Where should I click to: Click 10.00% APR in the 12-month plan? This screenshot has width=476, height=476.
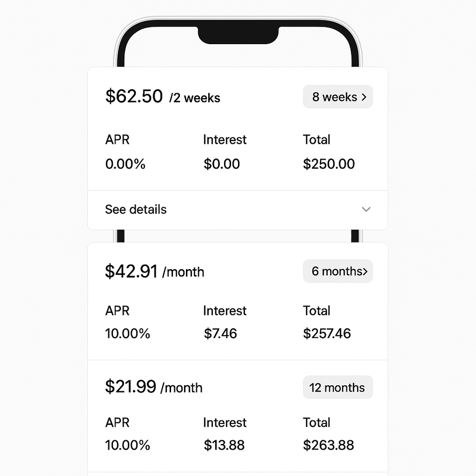coord(127,445)
